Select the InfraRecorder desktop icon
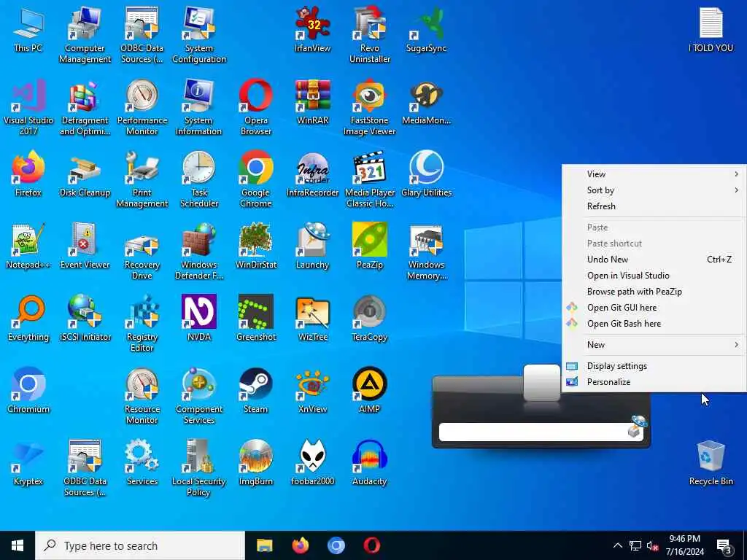 [x=312, y=174]
